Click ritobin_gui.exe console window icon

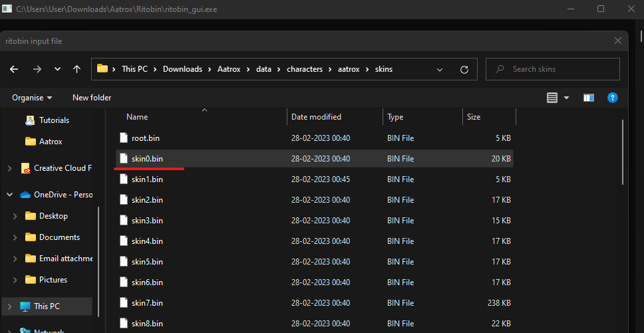[7, 9]
